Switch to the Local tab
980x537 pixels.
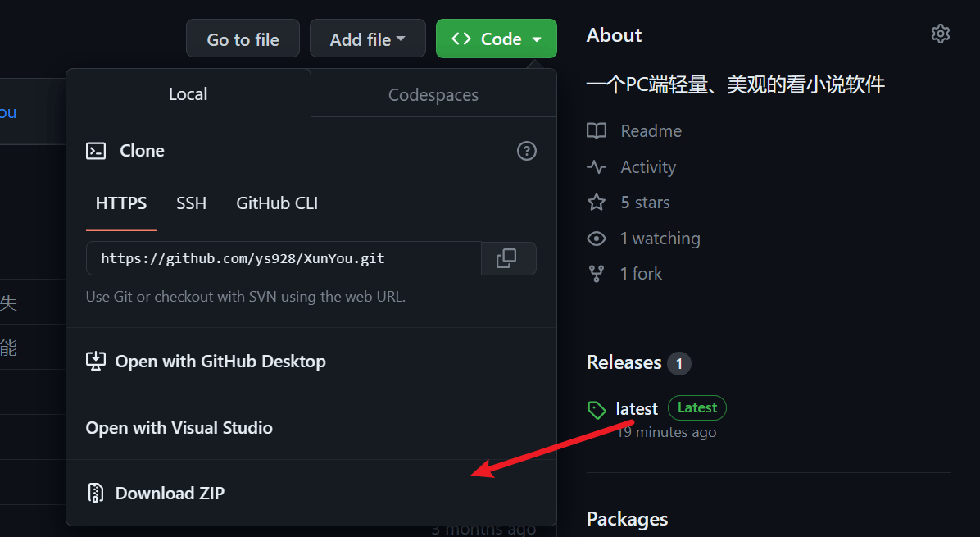pos(188,93)
